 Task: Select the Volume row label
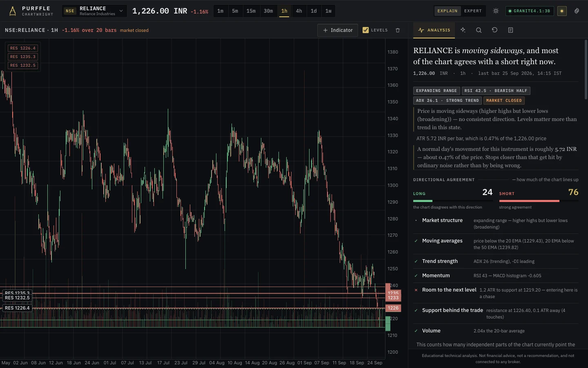pos(431,331)
